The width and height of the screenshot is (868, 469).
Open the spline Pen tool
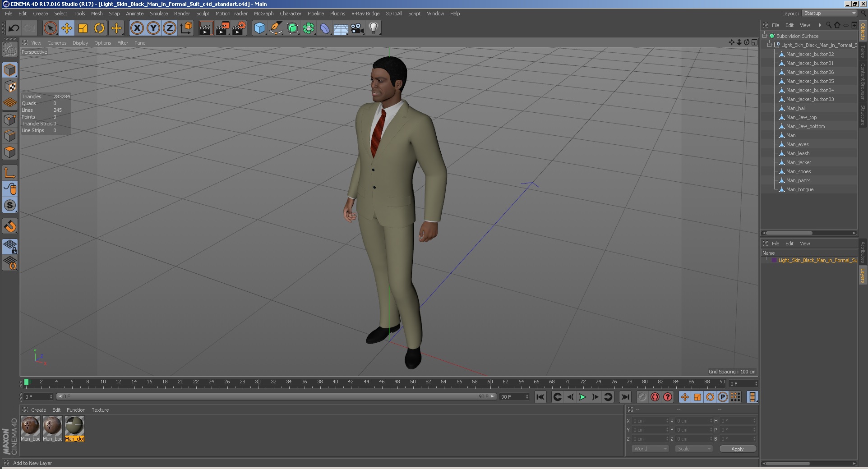(x=276, y=28)
